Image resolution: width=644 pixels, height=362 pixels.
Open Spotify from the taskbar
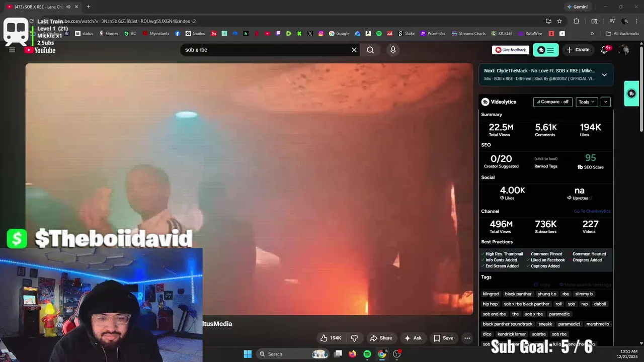(367, 354)
